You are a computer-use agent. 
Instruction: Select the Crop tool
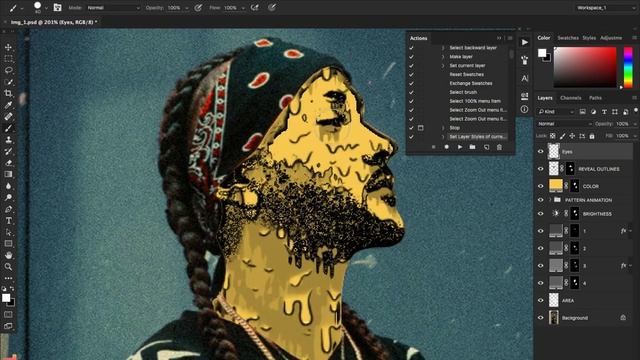pos(8,93)
